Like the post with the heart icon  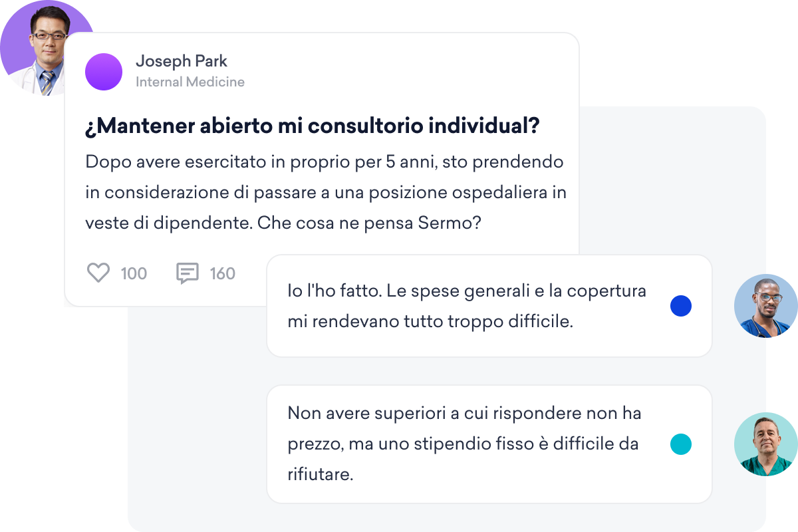pyautogui.click(x=98, y=273)
